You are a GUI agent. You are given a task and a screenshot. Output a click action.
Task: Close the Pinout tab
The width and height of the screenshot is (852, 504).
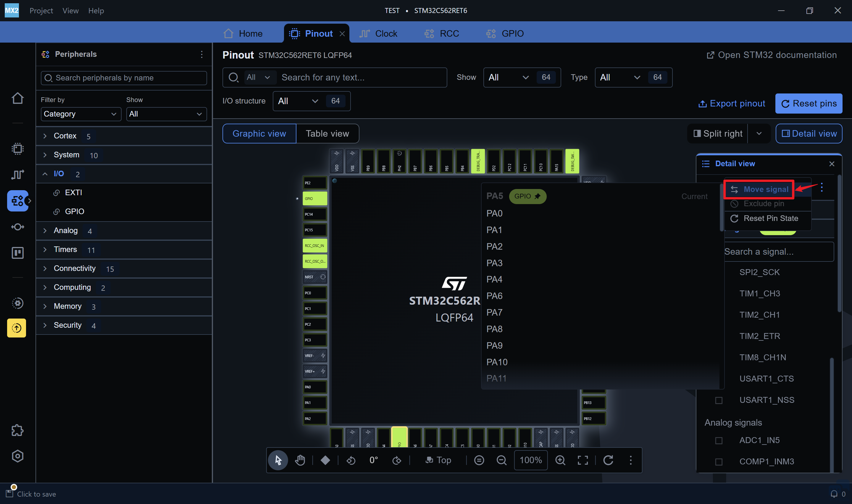(x=342, y=34)
